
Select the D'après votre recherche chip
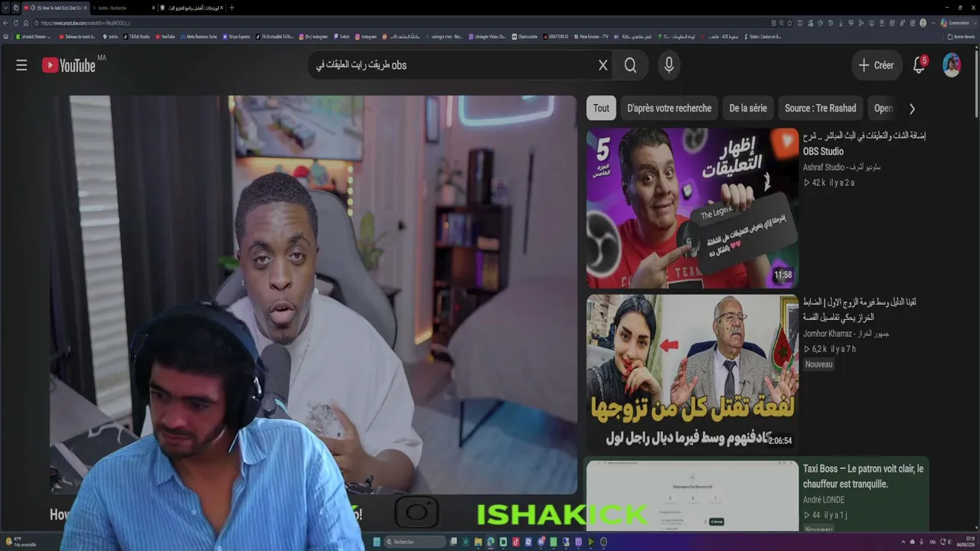(669, 108)
